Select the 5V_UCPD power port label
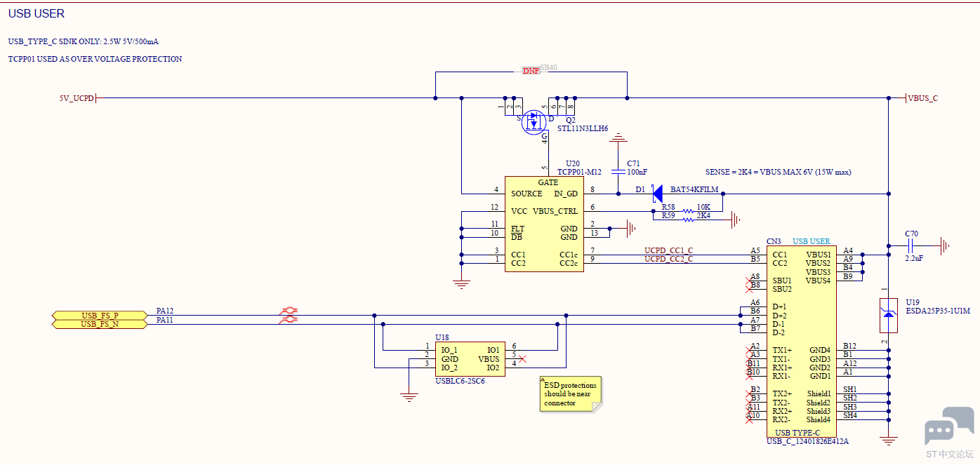 (77, 98)
